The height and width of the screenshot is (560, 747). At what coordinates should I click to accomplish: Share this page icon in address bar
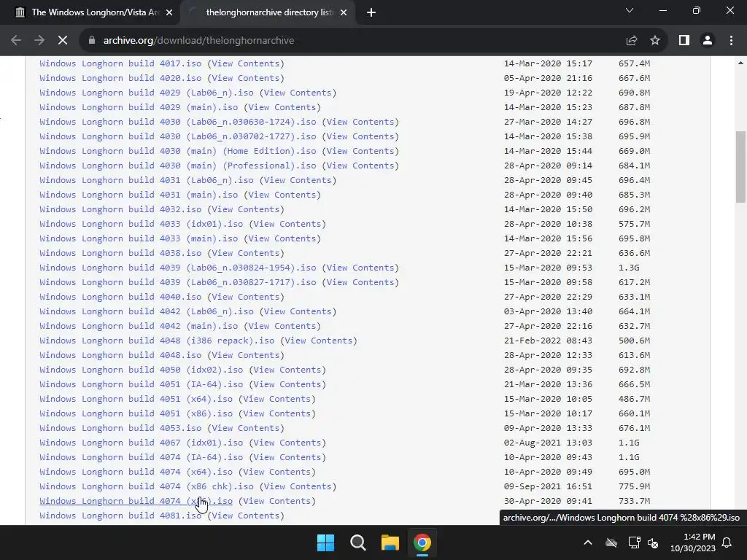tap(632, 41)
